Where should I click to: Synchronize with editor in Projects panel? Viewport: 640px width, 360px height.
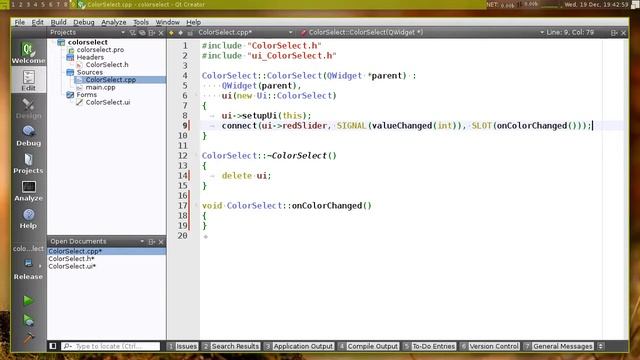pyautogui.click(x=142, y=33)
